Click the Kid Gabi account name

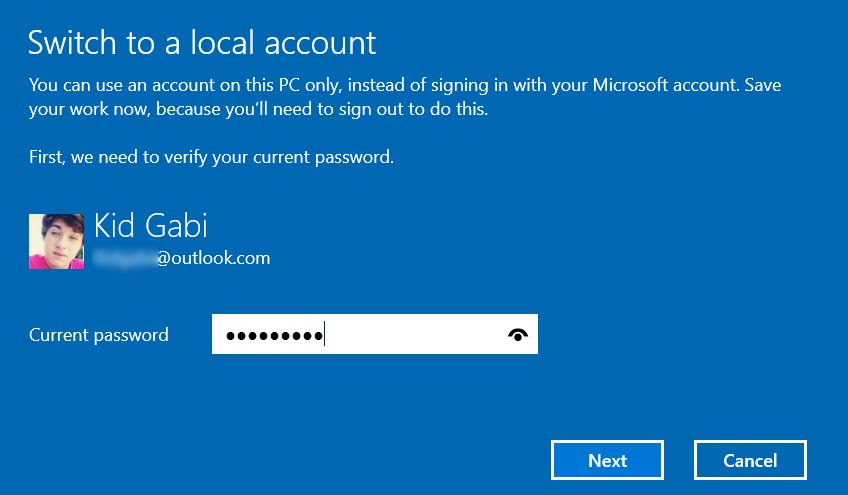pyautogui.click(x=150, y=226)
